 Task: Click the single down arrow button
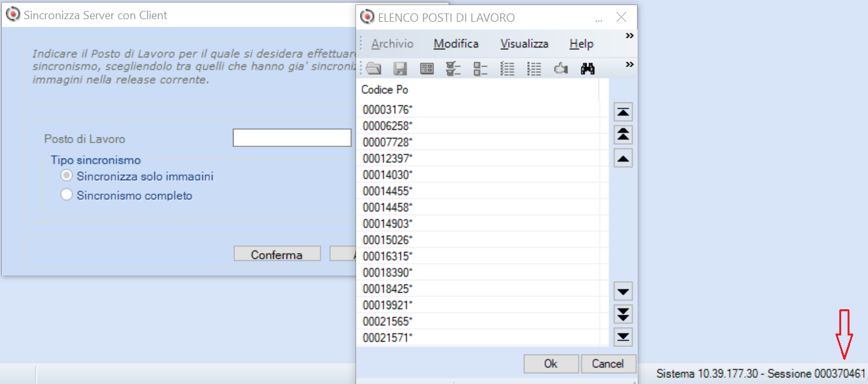click(623, 292)
